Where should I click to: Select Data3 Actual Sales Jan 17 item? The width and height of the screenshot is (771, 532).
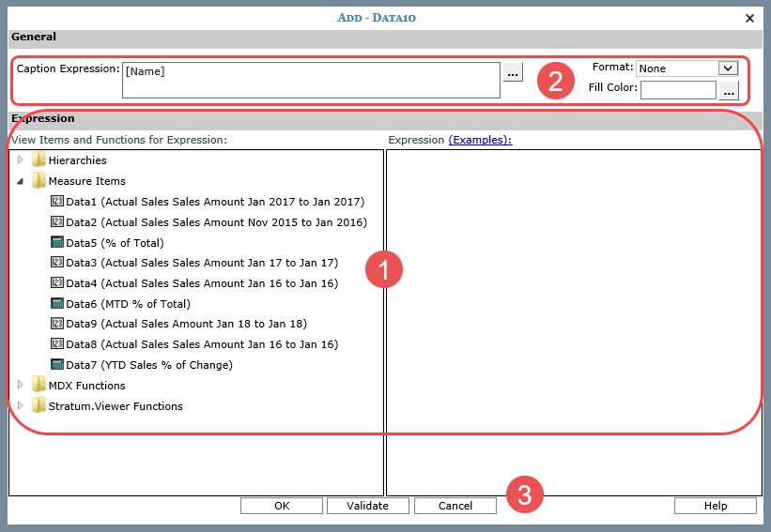click(201, 263)
